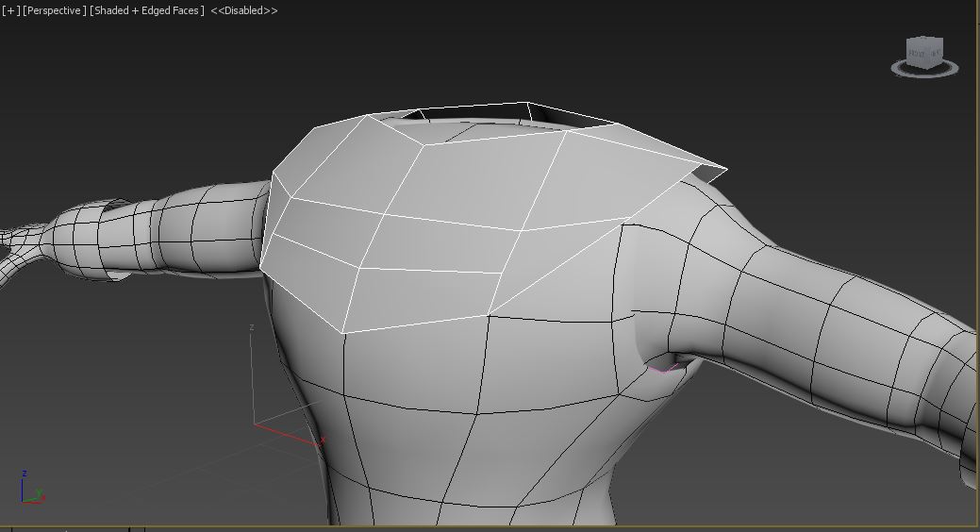Click the transform gizmo origin point
The width and height of the screenshot is (980, 532).
(254, 424)
